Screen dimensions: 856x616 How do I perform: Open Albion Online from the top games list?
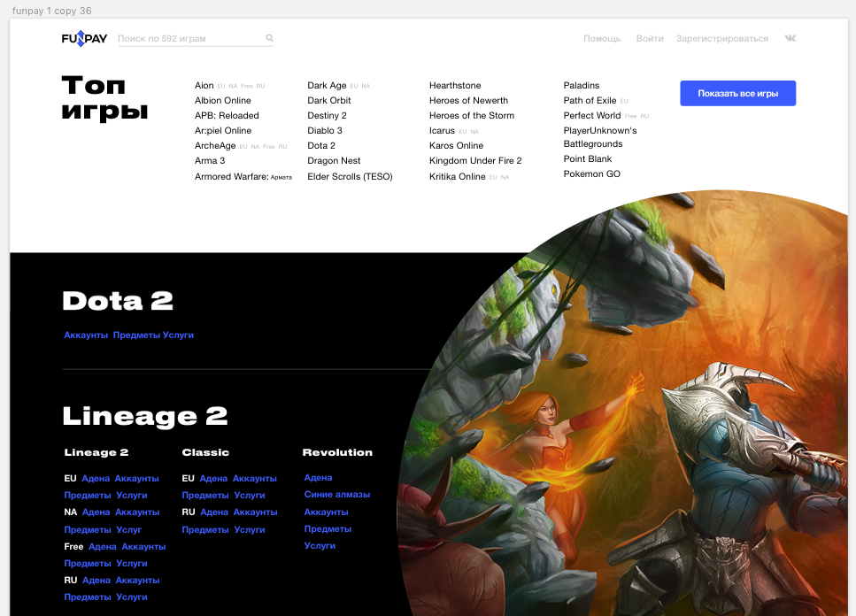[222, 101]
